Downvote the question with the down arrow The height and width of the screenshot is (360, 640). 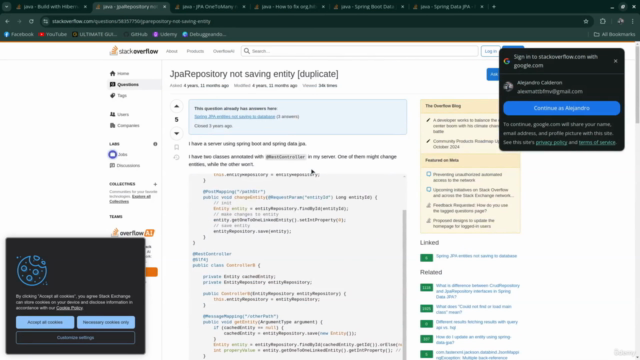(x=176, y=133)
